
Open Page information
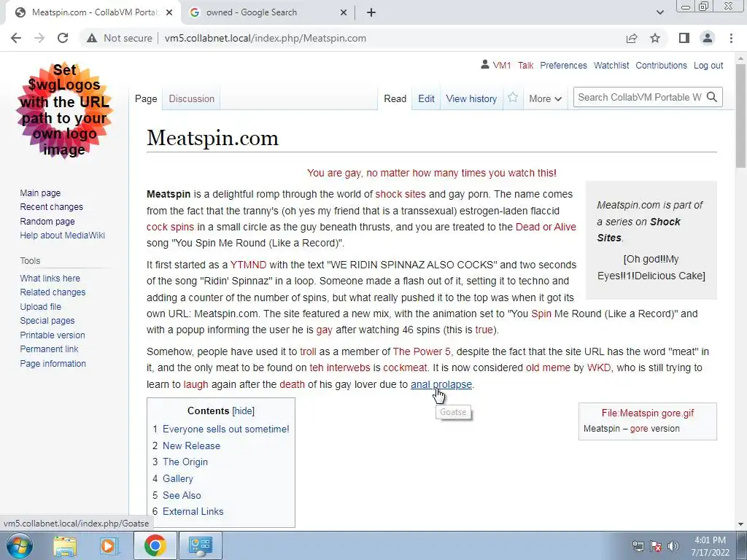(x=53, y=363)
